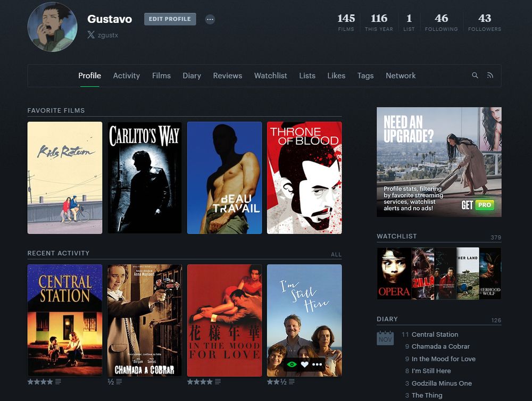Open the three-dot menu beside Edit Profile
The image size is (532, 401).
tap(210, 19)
